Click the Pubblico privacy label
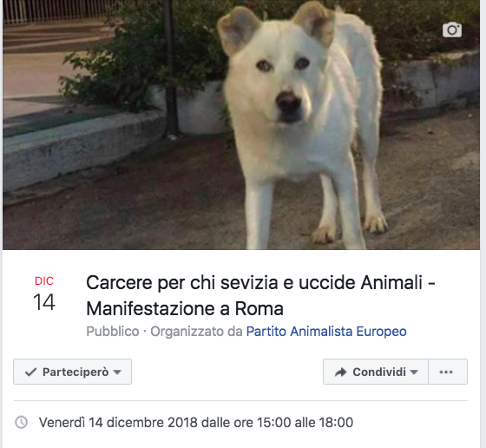Screen dimensions: 486x448 113,332
